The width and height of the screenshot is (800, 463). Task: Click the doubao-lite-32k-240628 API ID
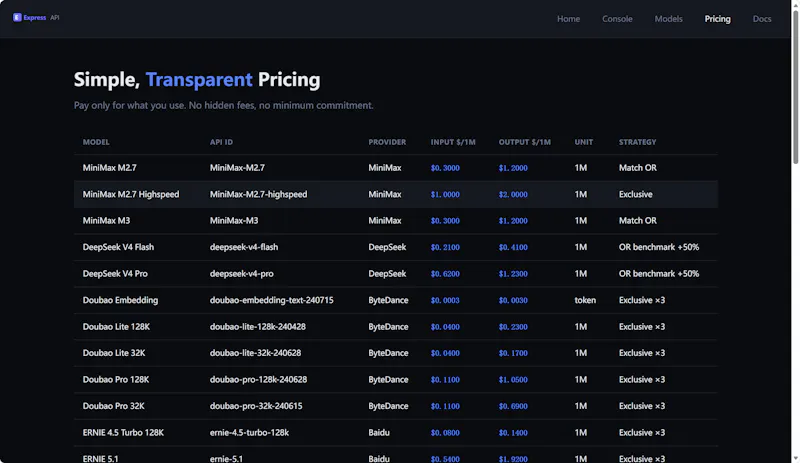tap(255, 353)
